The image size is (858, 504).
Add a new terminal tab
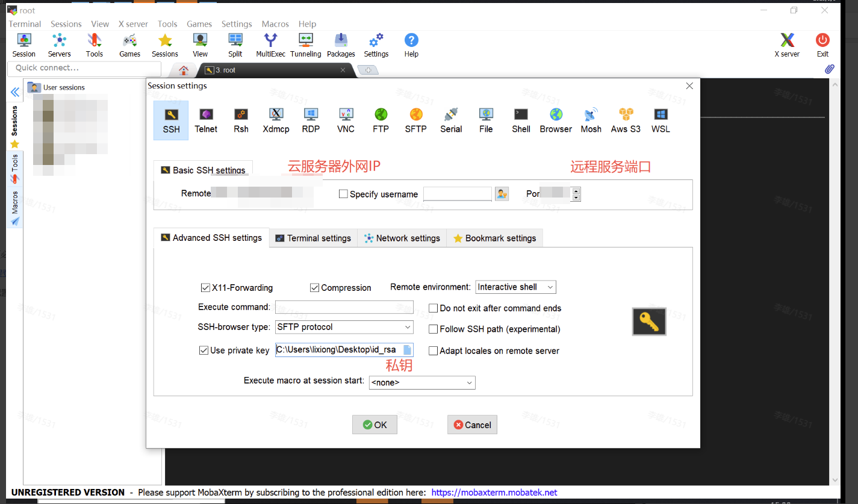click(368, 70)
